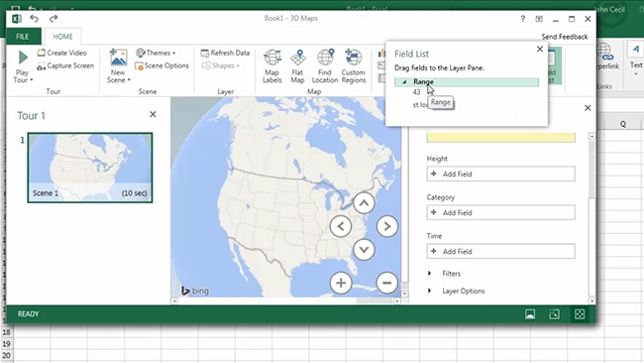Screen dimensions: 644x363
Task: Open ribbon display options icon
Action: coord(539,19)
